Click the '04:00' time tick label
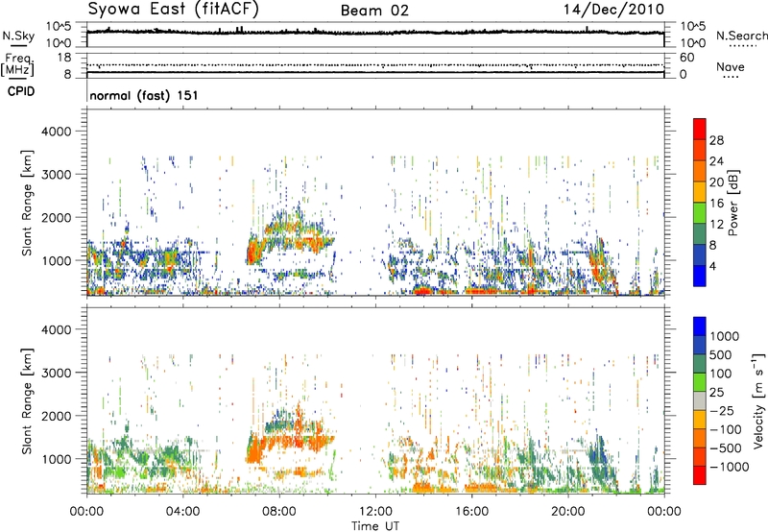Viewport: 768px width, 532px height. tap(182, 512)
